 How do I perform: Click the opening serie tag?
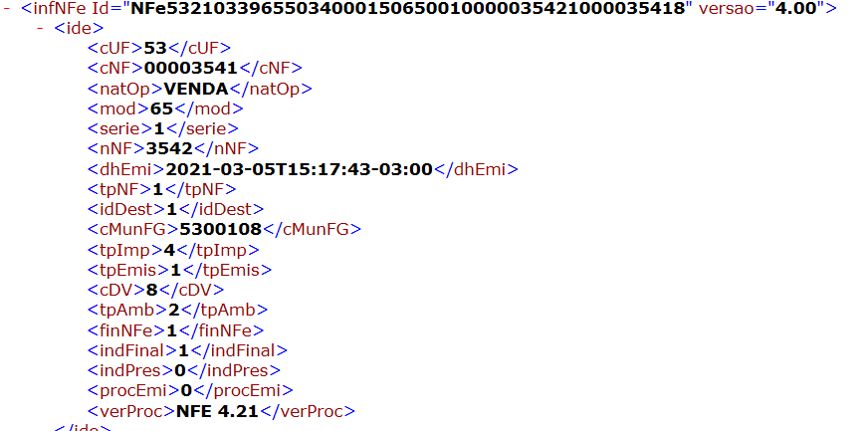[120, 129]
